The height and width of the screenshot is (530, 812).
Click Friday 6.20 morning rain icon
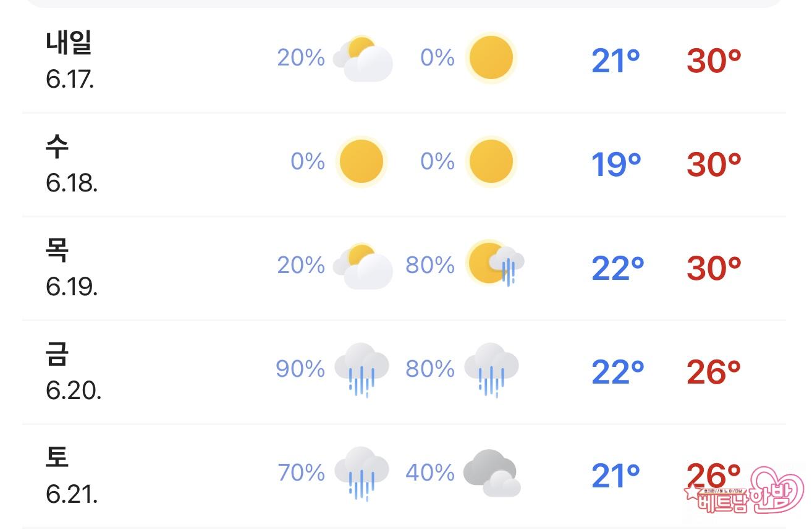tap(362, 369)
